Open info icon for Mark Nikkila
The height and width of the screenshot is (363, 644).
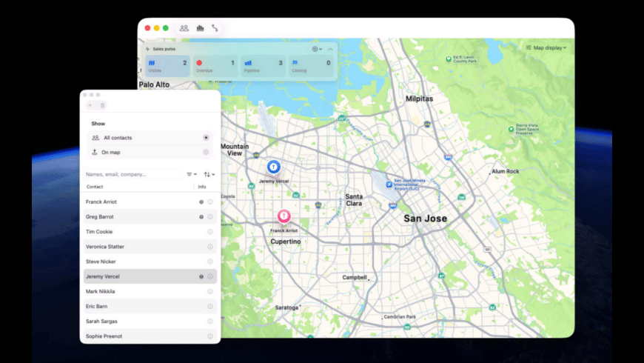click(x=210, y=291)
